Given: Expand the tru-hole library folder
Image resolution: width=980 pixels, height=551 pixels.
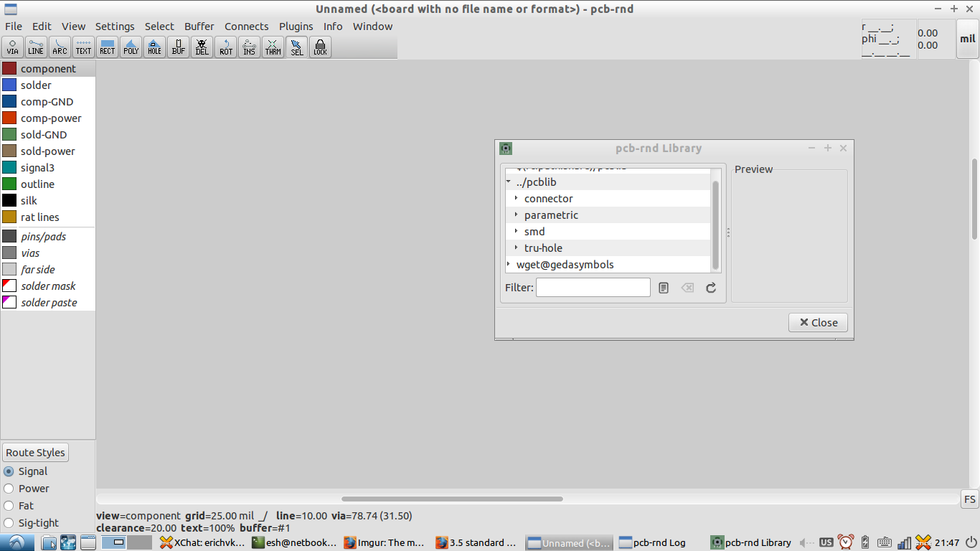Looking at the screenshot, I should [517, 248].
